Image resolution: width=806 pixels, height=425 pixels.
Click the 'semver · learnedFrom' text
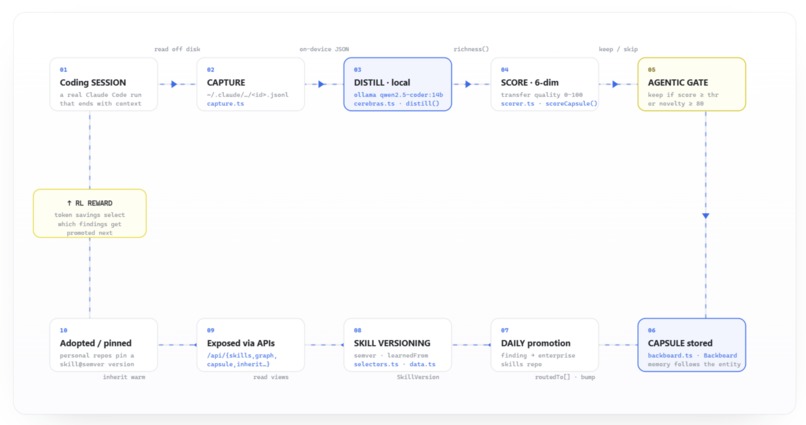[391, 356]
